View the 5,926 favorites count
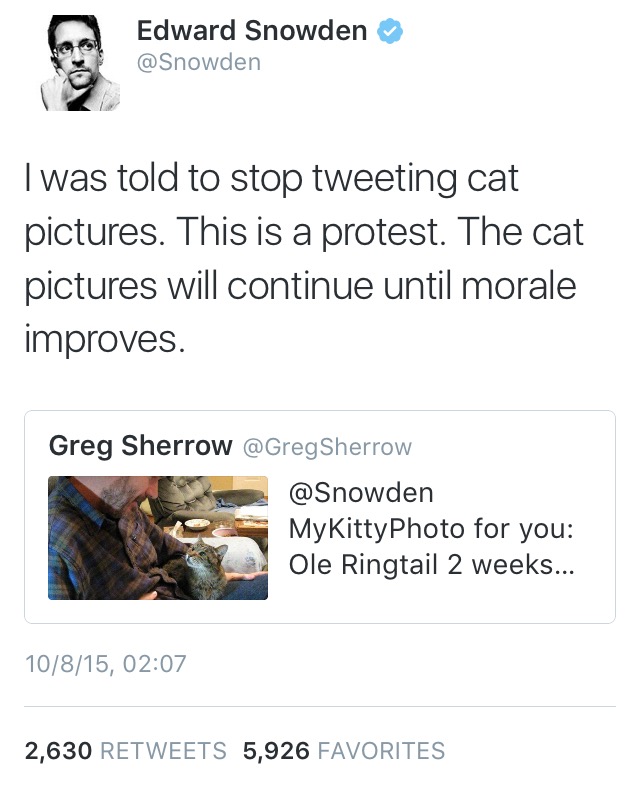 pos(275,751)
